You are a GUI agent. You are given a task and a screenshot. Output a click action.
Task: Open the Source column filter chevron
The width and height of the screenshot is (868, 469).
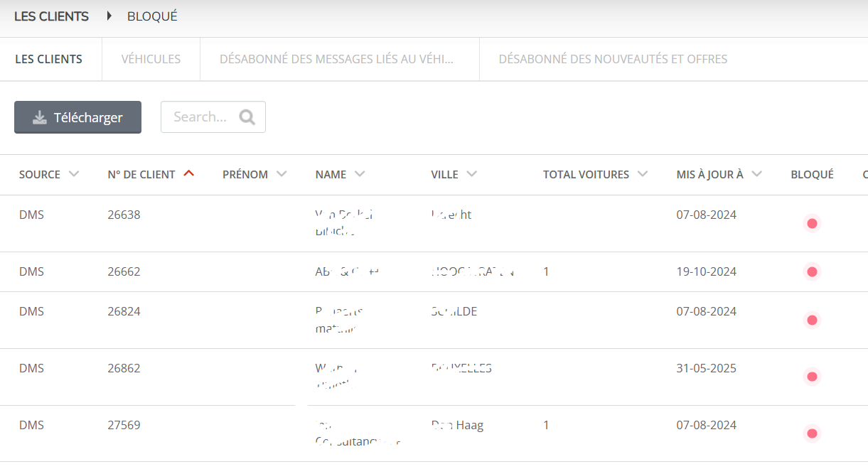[x=74, y=174]
